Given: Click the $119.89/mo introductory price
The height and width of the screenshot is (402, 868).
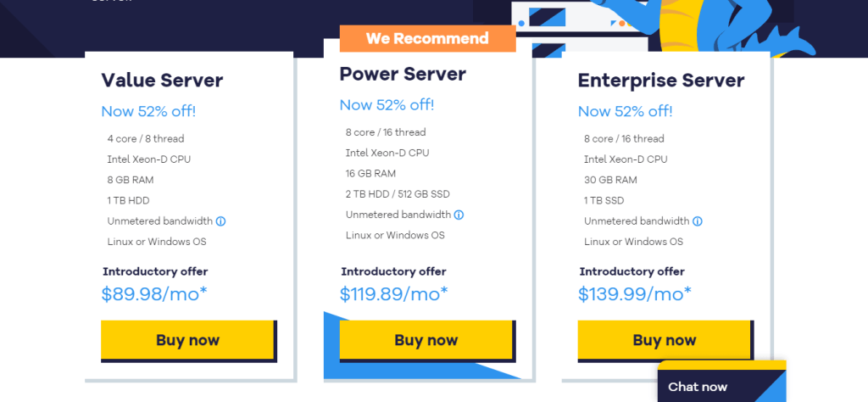Looking at the screenshot, I should point(393,294).
